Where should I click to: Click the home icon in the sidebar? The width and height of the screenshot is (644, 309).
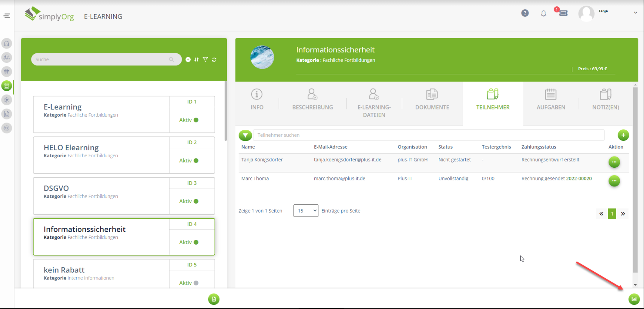coord(7,43)
